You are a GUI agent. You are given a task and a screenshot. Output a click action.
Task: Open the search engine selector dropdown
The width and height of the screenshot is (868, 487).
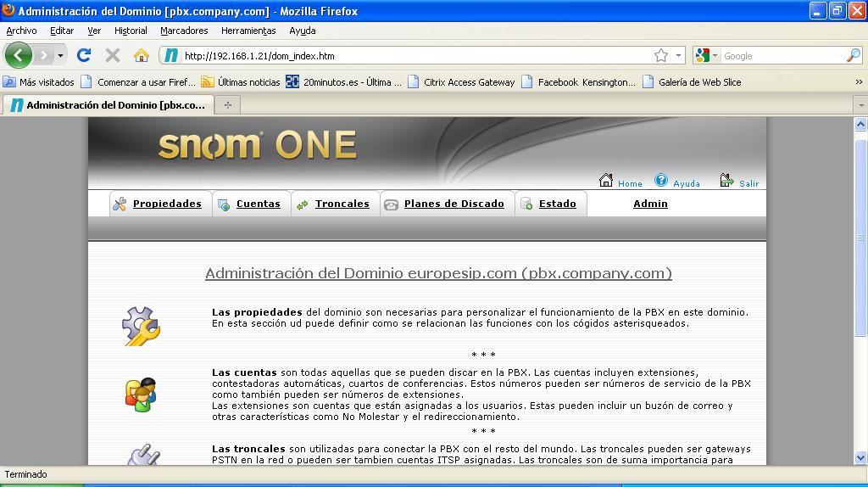tap(706, 56)
